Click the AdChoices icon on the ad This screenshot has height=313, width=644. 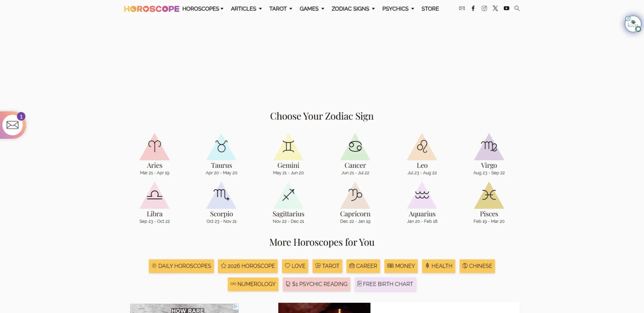click(x=236, y=307)
